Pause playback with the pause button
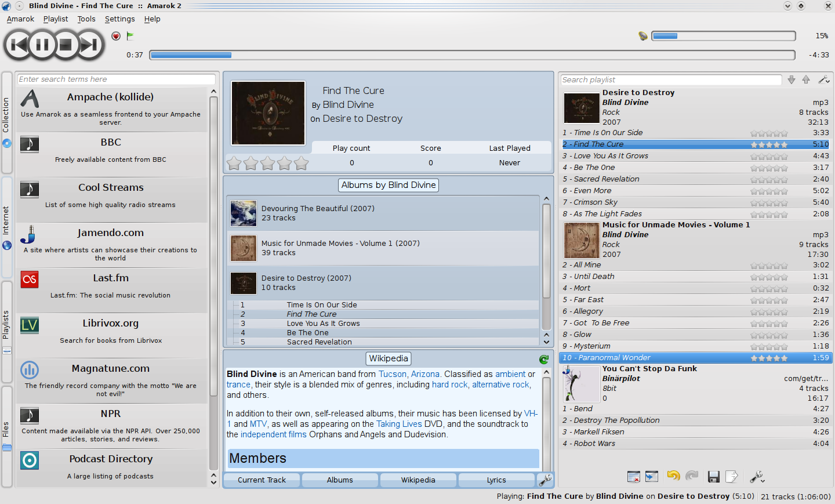Screen dimensions: 835x504 coord(42,45)
